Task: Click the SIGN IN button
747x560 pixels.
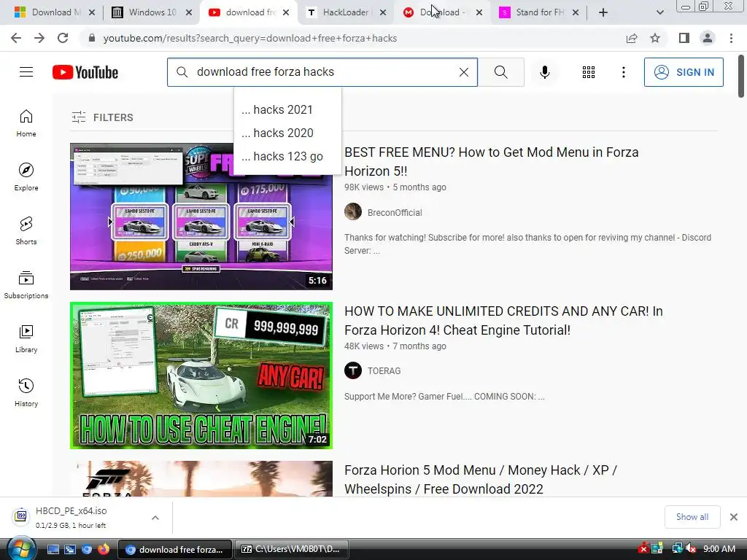Action: point(684,72)
